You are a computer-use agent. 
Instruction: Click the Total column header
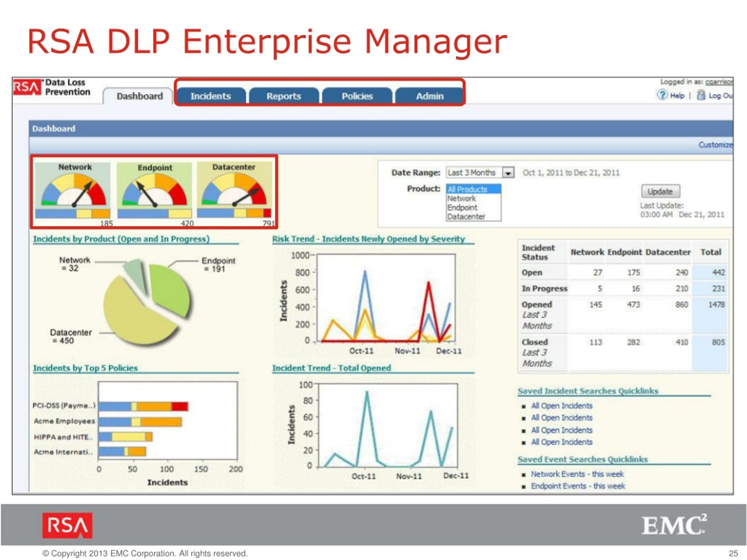click(x=711, y=252)
